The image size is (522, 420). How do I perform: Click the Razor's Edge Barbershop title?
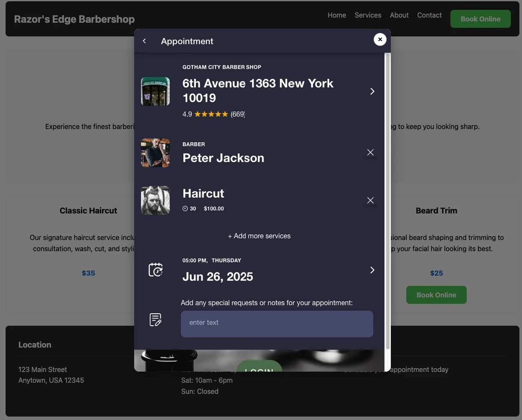75,19
